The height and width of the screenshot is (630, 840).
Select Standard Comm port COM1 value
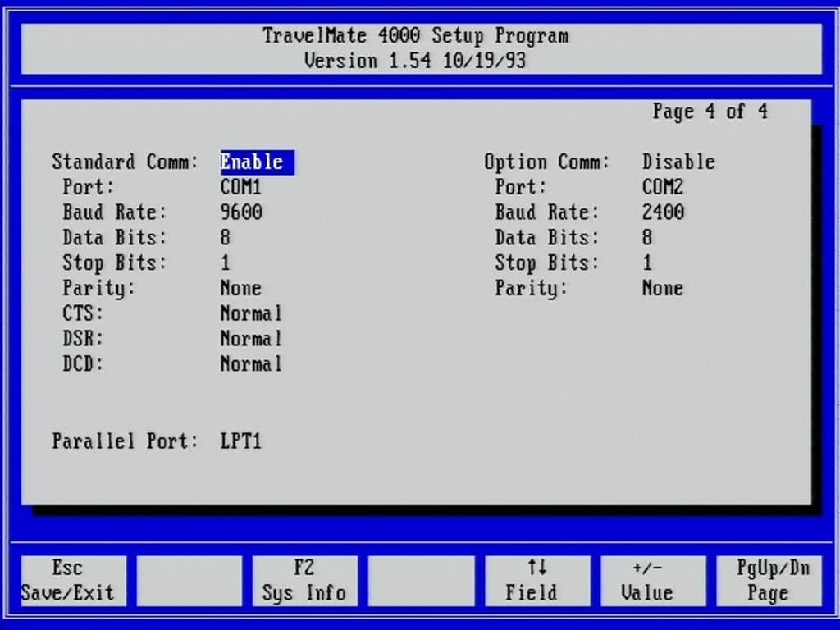[240, 188]
